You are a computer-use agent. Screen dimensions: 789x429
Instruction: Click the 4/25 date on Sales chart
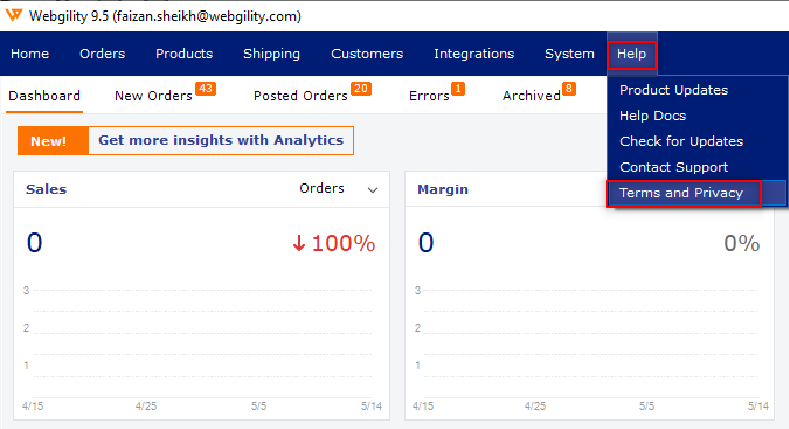(146, 406)
